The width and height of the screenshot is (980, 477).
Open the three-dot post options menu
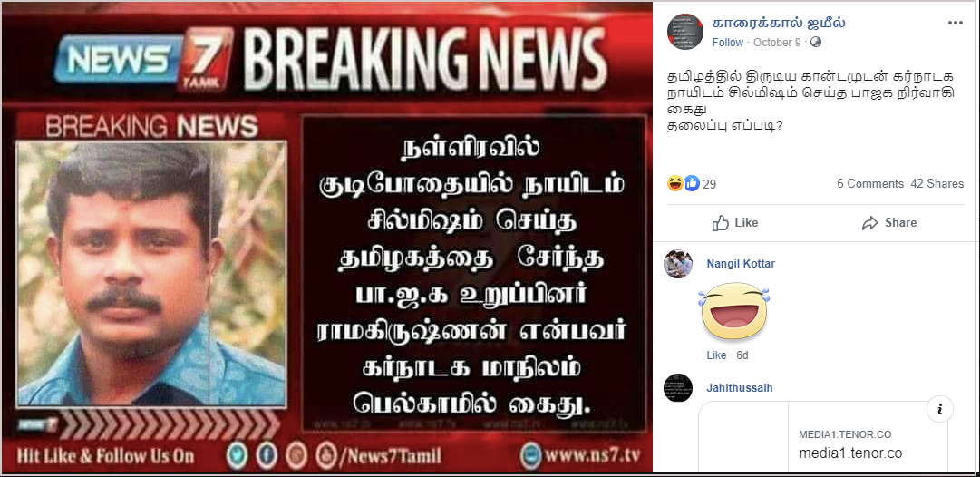[955, 24]
